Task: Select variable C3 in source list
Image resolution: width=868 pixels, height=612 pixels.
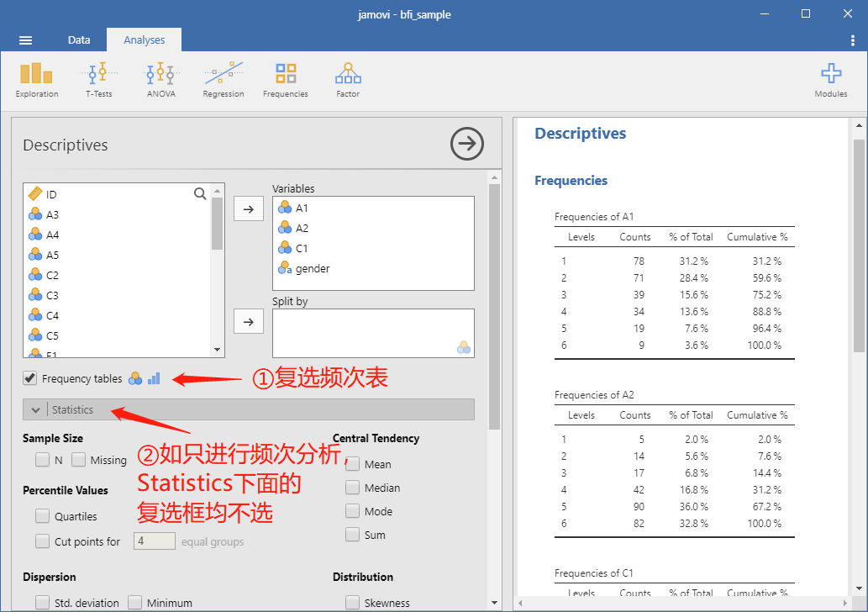Action: tap(118, 295)
